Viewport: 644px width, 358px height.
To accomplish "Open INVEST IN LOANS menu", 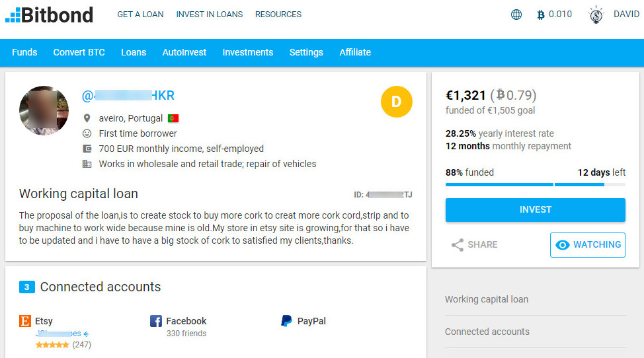I will click(x=210, y=15).
